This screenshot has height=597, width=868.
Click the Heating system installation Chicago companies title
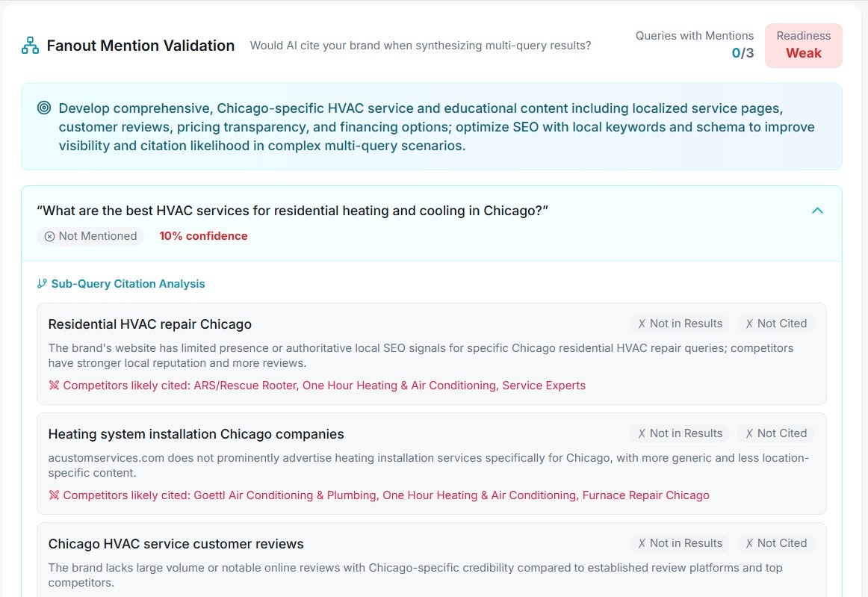196,434
